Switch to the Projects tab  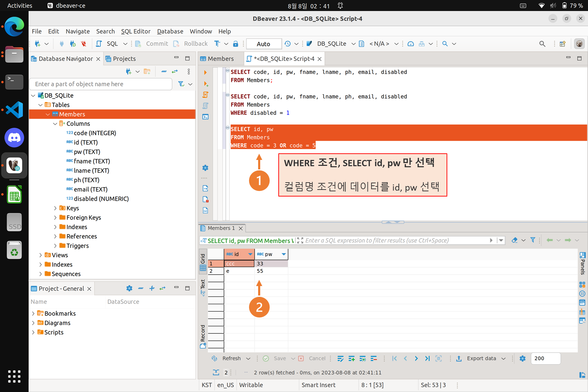point(121,59)
